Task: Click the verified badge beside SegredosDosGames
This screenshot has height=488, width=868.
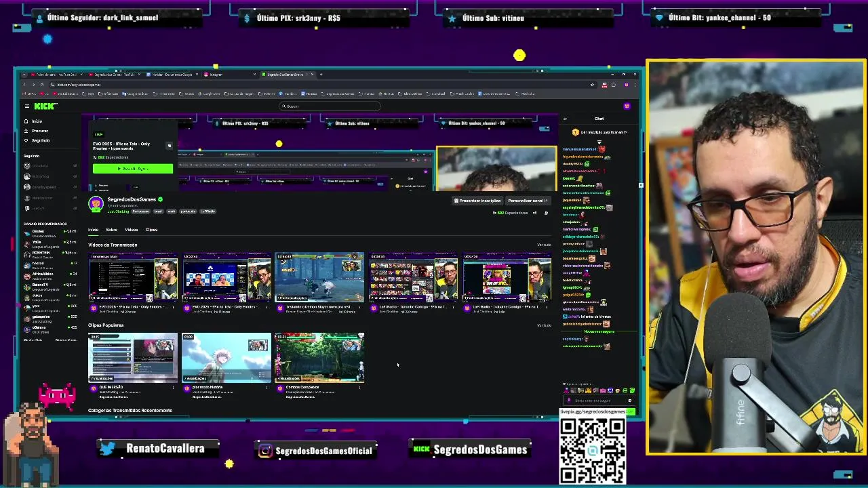Action: 160,199
